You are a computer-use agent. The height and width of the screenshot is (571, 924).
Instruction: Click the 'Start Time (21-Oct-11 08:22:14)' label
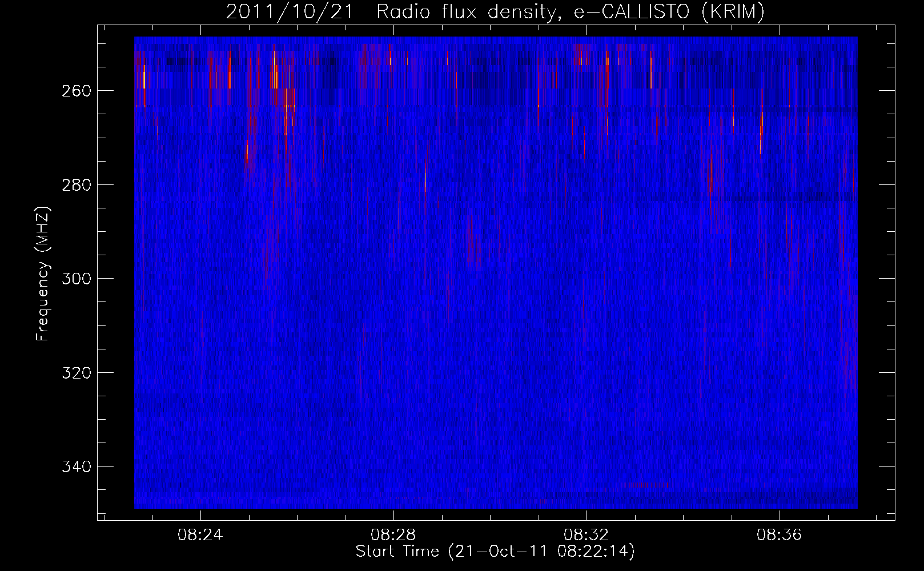tap(495, 552)
